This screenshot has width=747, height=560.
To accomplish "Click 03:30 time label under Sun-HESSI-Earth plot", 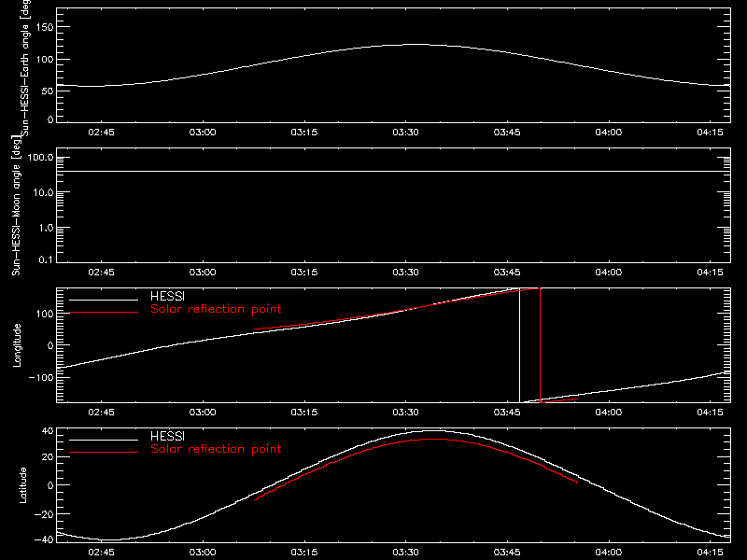I will tap(405, 133).
